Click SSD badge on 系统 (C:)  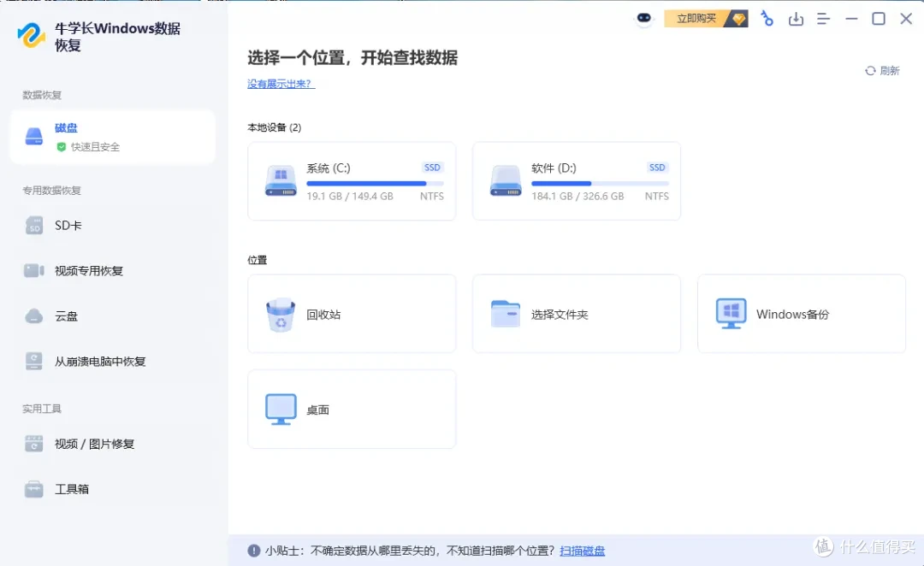pos(433,168)
